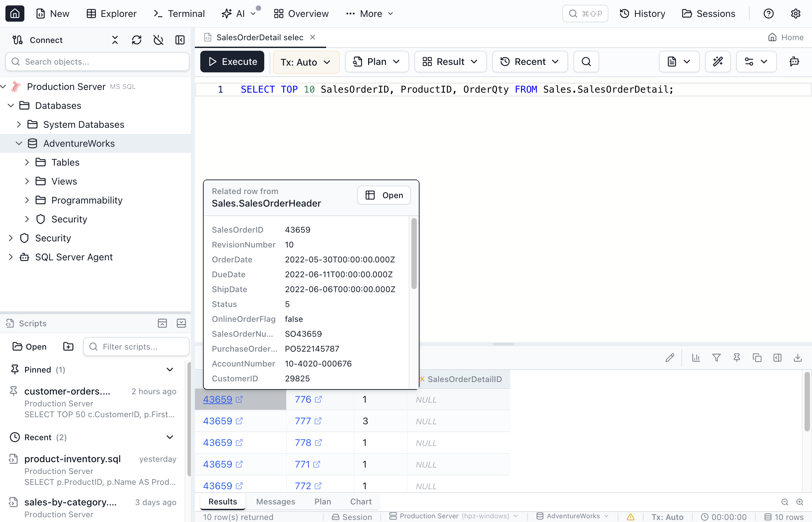Image resolution: width=812 pixels, height=522 pixels.
Task: Open a New query
Action: click(x=52, y=14)
